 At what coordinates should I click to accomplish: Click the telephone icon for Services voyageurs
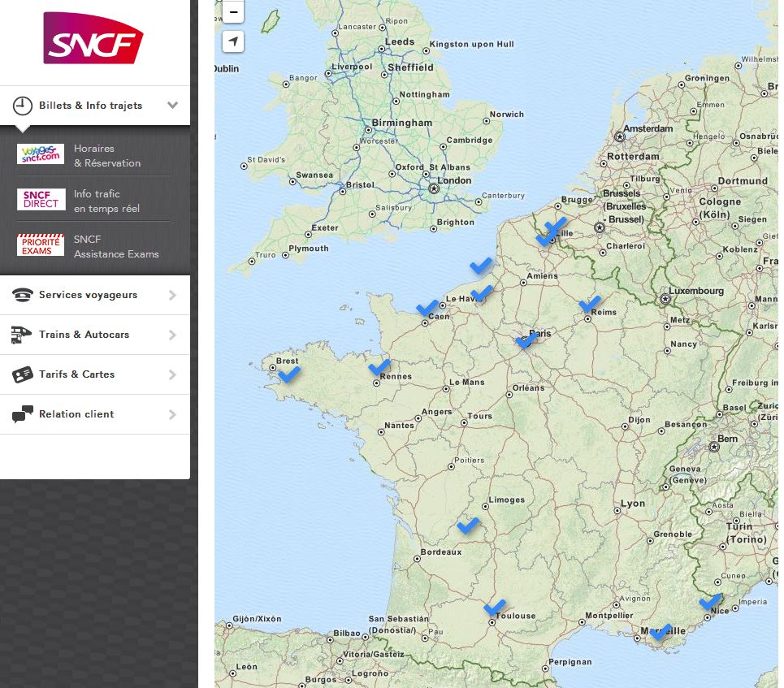(23, 295)
